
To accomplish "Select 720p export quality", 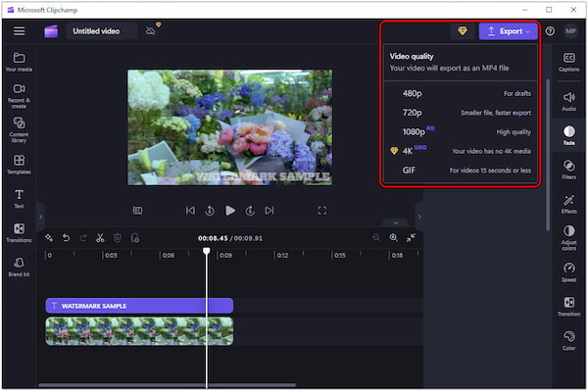I will click(x=461, y=113).
